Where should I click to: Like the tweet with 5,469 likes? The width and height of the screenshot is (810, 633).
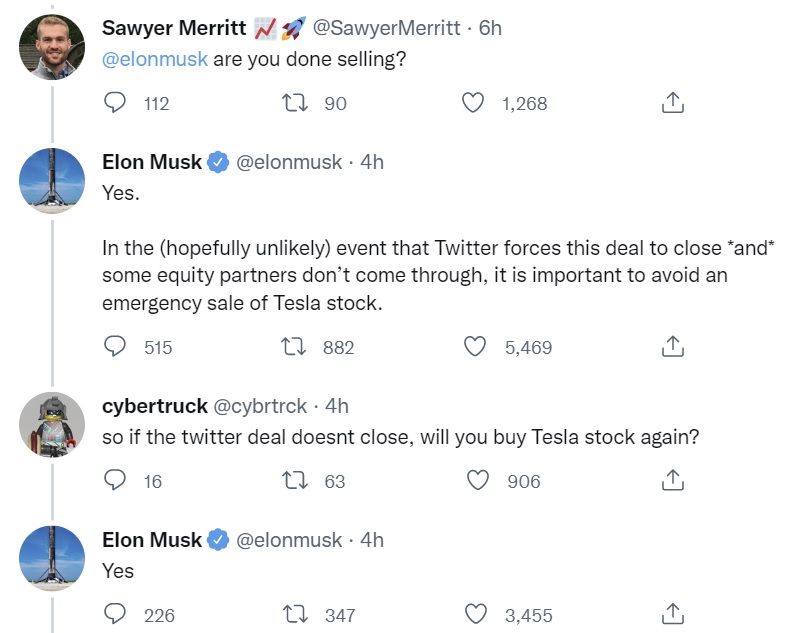[476, 347]
